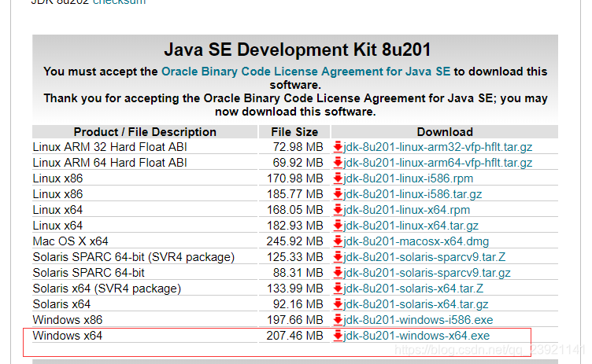The image size is (592, 364).
Task: Download jdk-8u201-linux-x64.rpm file
Action: (407, 210)
